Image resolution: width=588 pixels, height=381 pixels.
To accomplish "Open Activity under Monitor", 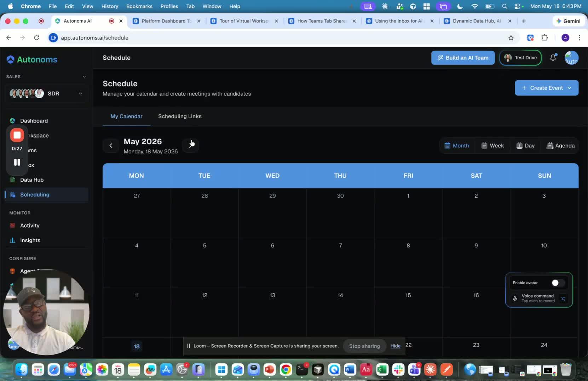I will click(30, 225).
